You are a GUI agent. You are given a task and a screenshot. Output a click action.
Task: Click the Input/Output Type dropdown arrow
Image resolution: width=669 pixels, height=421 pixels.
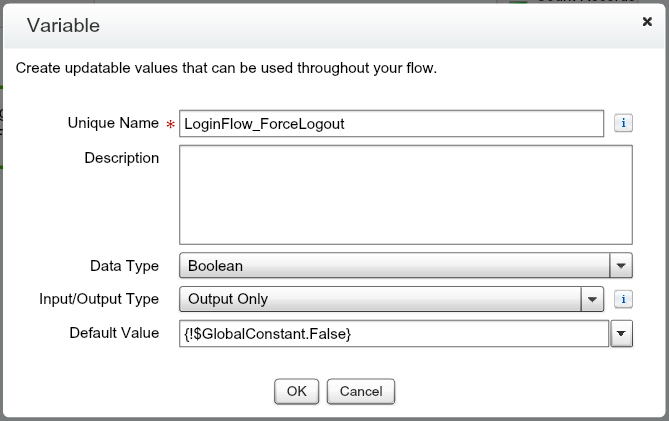[593, 299]
